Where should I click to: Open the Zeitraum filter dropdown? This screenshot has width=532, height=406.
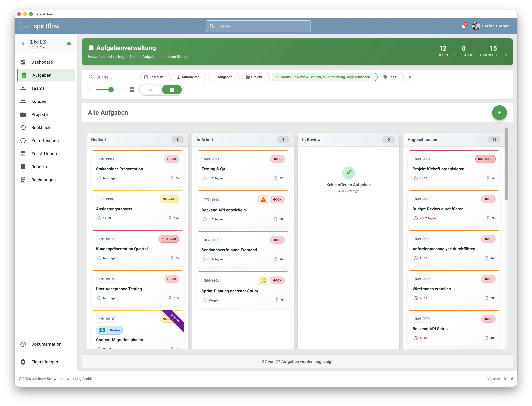click(x=156, y=77)
